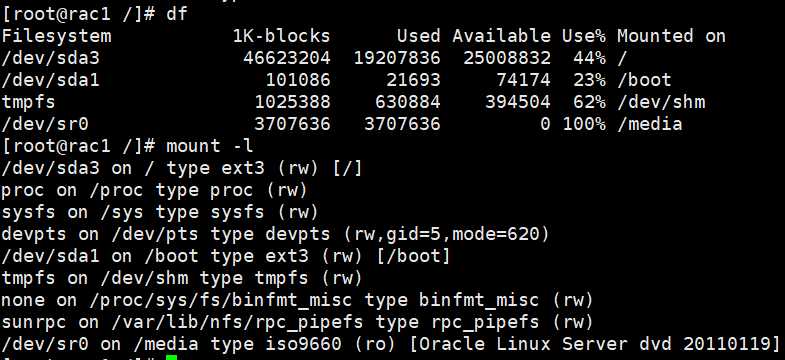Screen dimensions: 785x360
Task: Click the available value 74174
Action: point(524,80)
